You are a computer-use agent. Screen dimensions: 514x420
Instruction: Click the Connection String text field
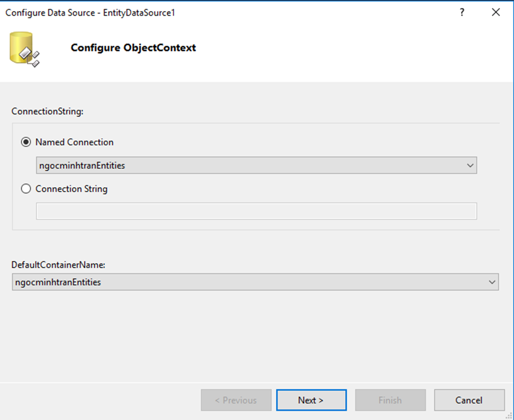pos(256,211)
